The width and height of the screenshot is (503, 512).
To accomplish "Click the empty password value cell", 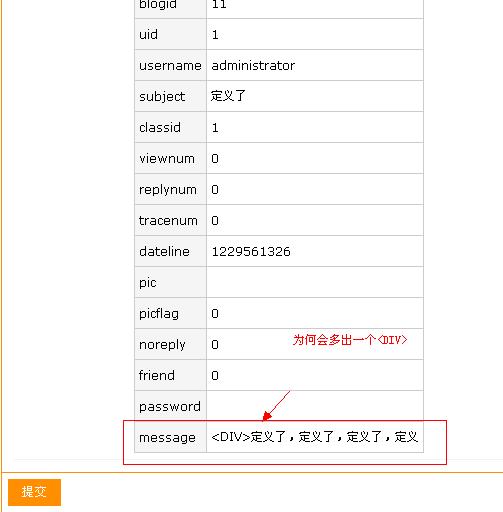I will [315, 406].
